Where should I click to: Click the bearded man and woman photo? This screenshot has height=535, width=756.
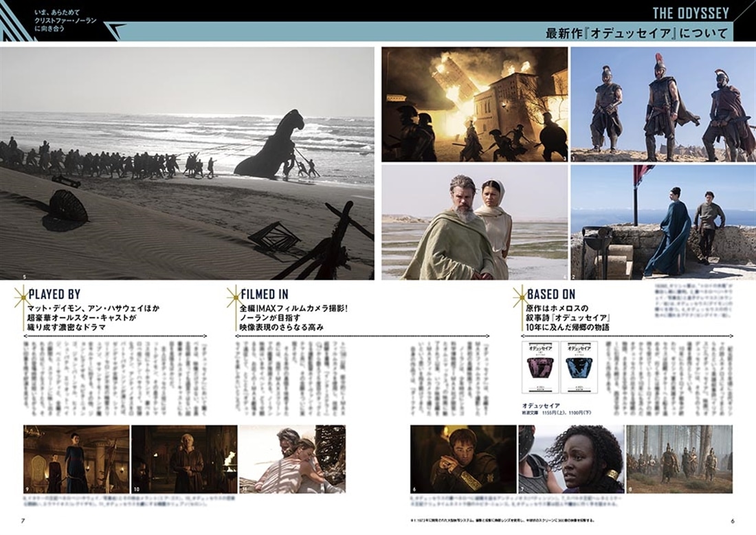tap(475, 222)
